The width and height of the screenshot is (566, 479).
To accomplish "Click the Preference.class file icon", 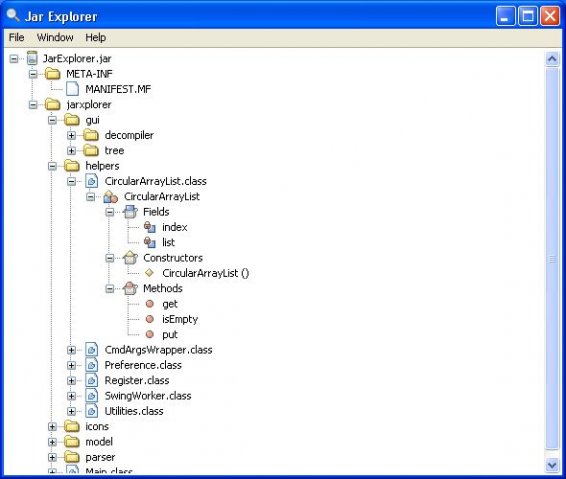I will [92, 365].
